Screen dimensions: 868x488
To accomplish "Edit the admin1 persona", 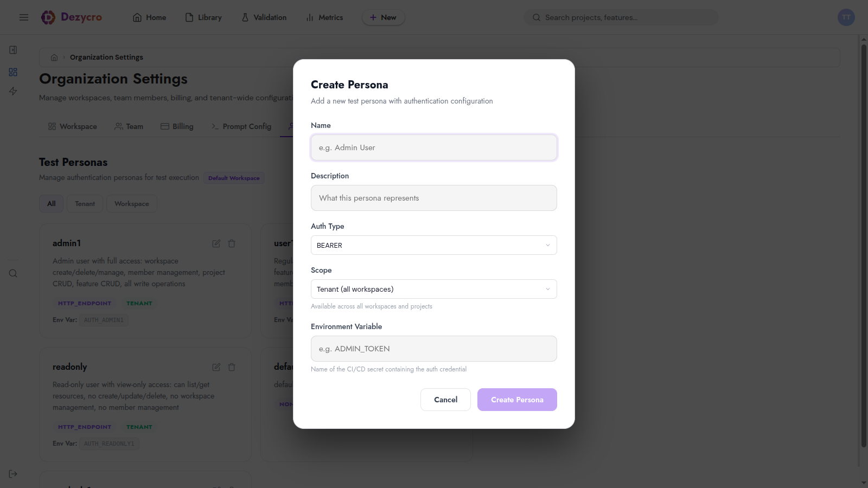I will (x=216, y=243).
